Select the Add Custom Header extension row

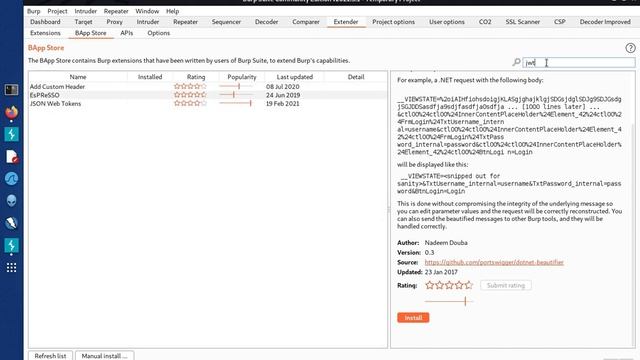[208, 87]
